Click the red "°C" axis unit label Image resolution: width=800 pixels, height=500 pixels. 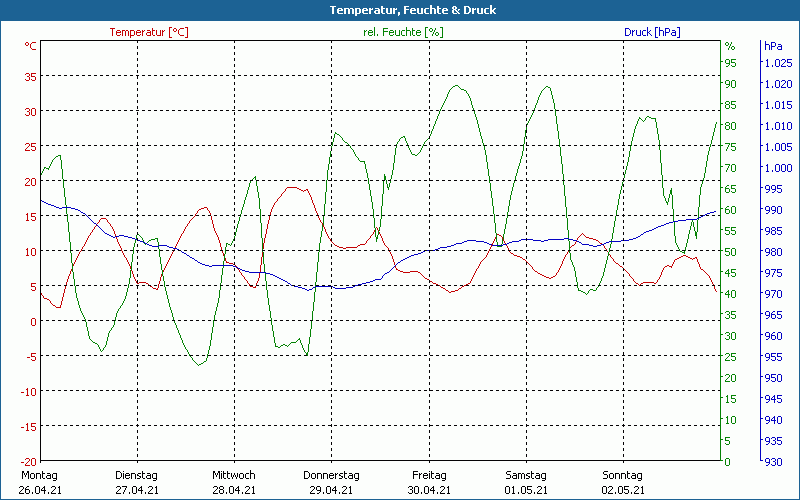pyautogui.click(x=31, y=46)
